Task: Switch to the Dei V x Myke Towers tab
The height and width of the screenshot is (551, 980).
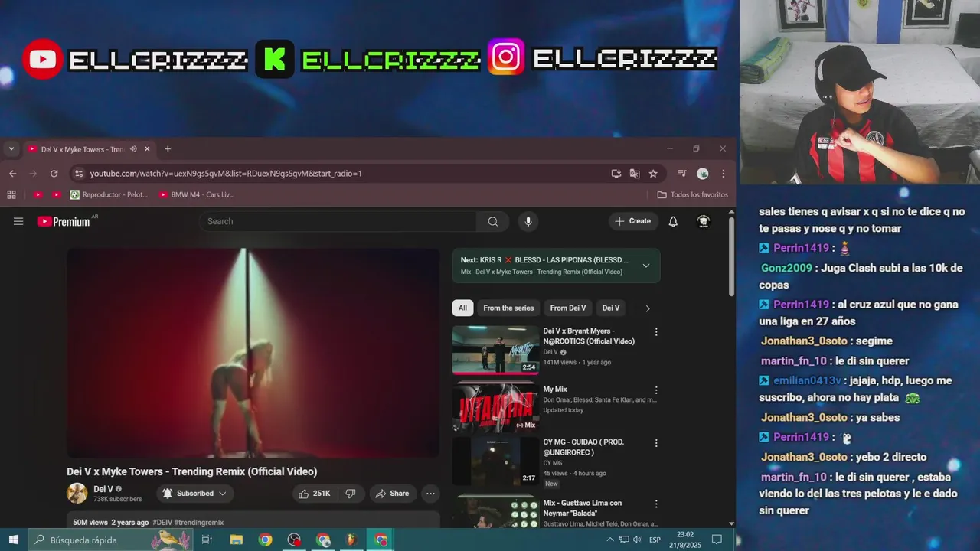Action: point(80,149)
